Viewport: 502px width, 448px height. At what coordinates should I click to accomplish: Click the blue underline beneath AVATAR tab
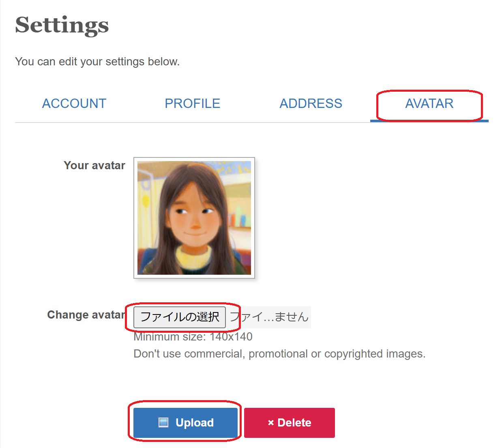pyautogui.click(x=429, y=121)
